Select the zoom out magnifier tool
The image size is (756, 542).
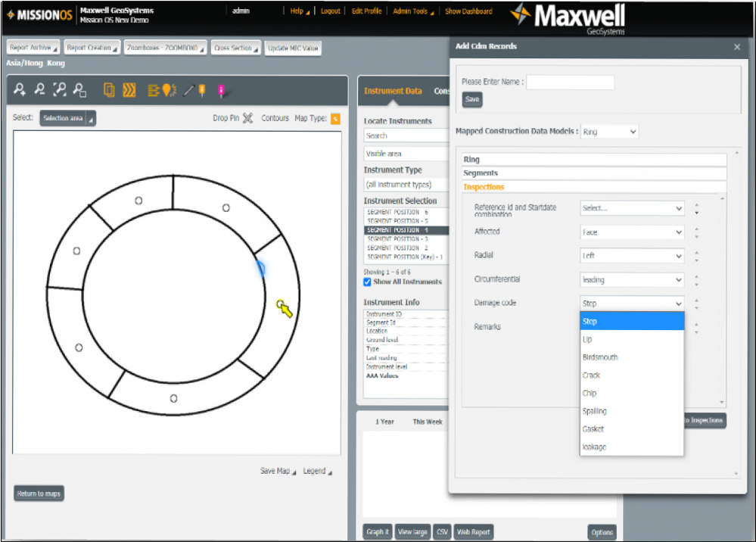click(39, 89)
